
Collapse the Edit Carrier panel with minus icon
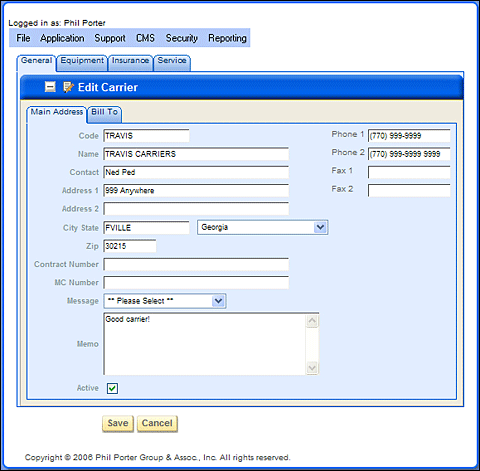click(x=50, y=87)
